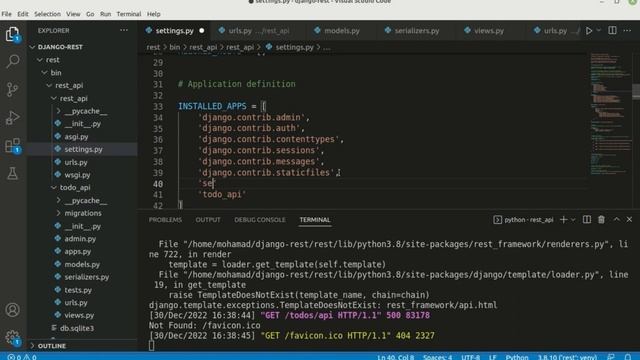
Task: Open the Manage gear menu
Action: (13, 337)
